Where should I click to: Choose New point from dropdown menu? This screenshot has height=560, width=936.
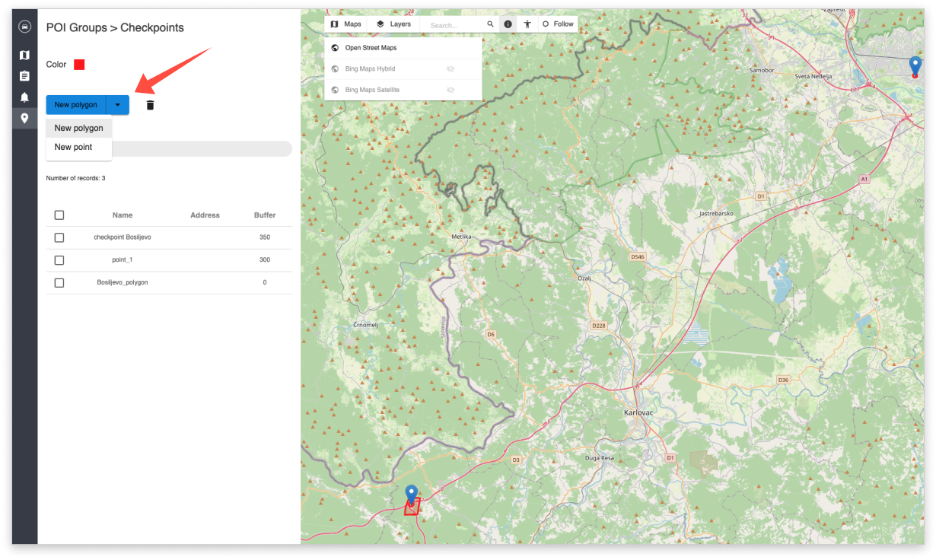pos(79,147)
